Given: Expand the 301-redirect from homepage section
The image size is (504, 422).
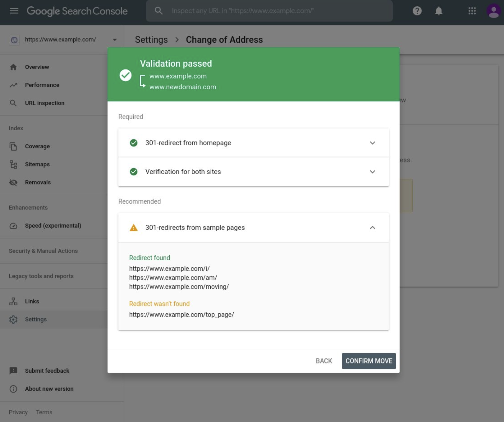Looking at the screenshot, I should click(372, 143).
